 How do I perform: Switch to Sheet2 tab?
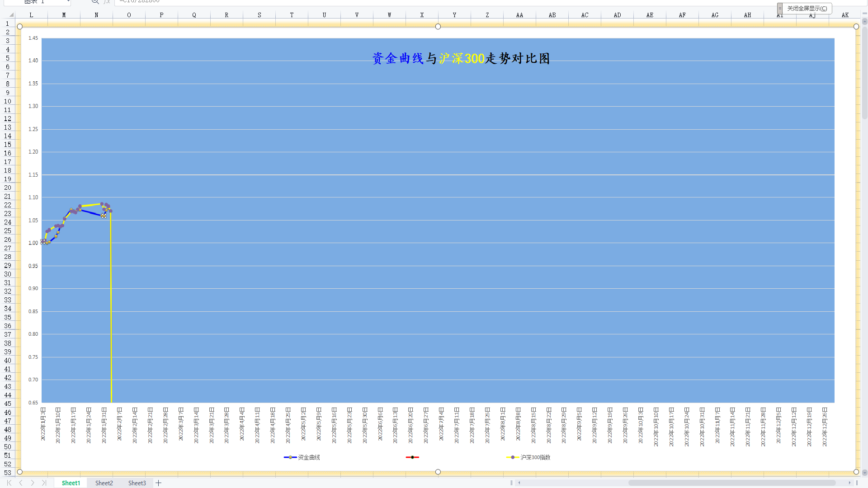click(x=104, y=483)
